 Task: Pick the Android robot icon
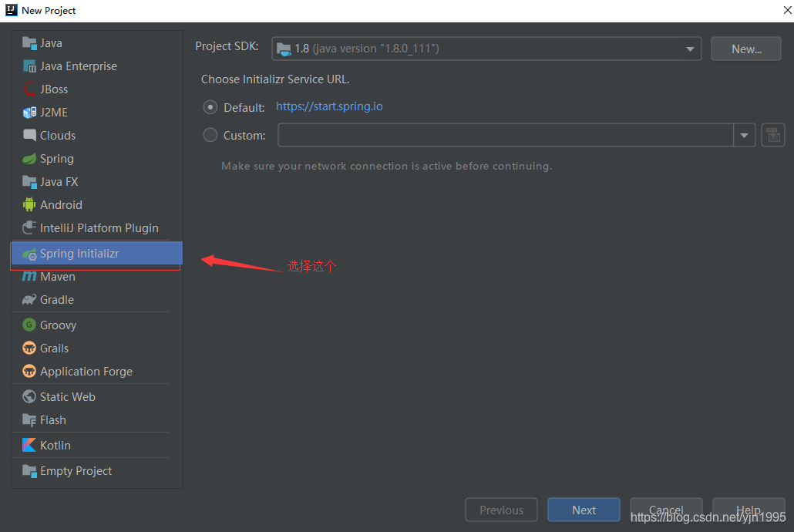pyautogui.click(x=29, y=204)
